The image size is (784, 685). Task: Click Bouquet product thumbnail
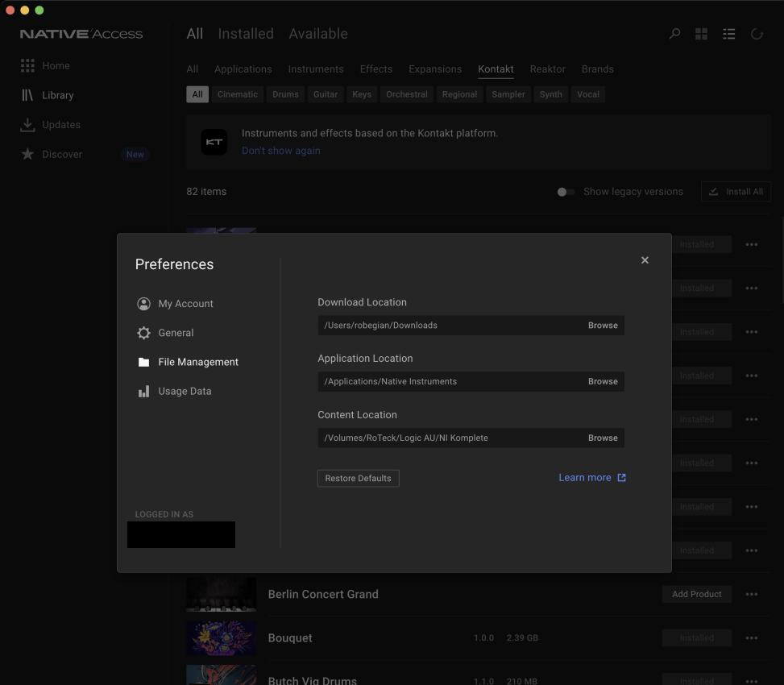[x=221, y=638]
